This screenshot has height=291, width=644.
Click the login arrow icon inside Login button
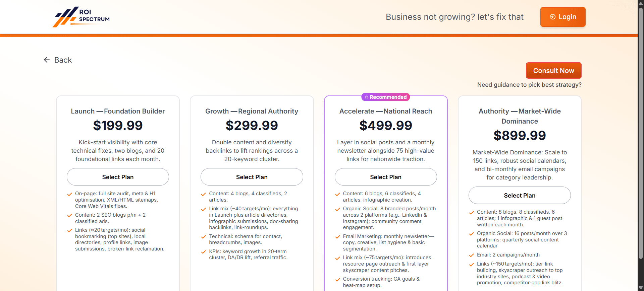pos(552,17)
